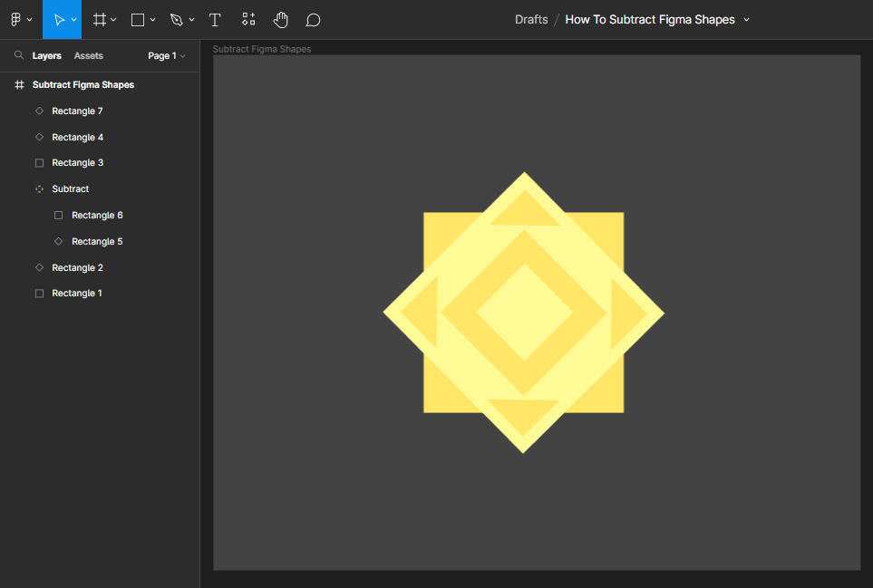Open the file title dropdown chevron
The image size is (873, 588).
746,19
